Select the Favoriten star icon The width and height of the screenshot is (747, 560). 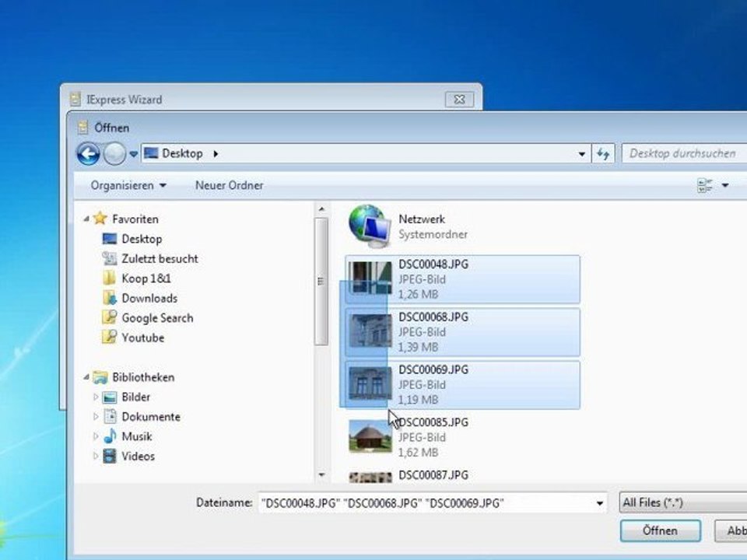(x=100, y=219)
